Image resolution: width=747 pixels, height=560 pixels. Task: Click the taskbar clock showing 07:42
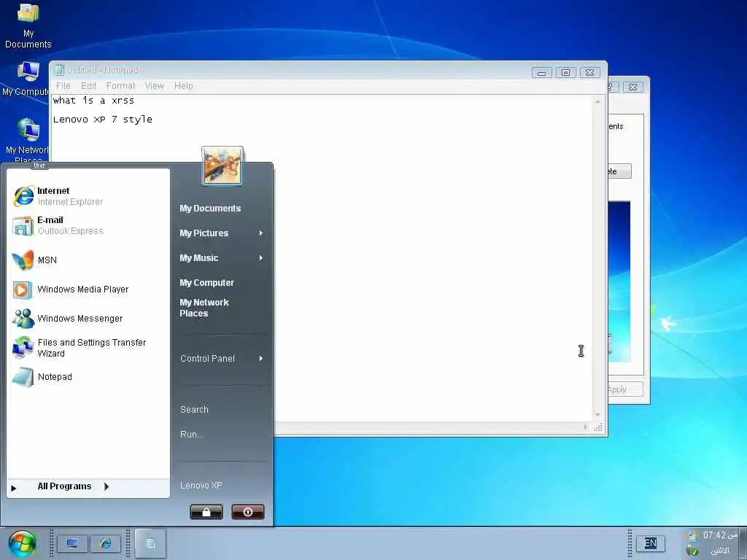point(720,535)
